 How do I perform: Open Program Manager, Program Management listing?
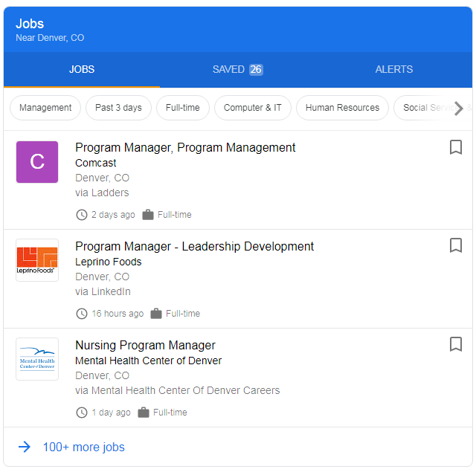[185, 147]
